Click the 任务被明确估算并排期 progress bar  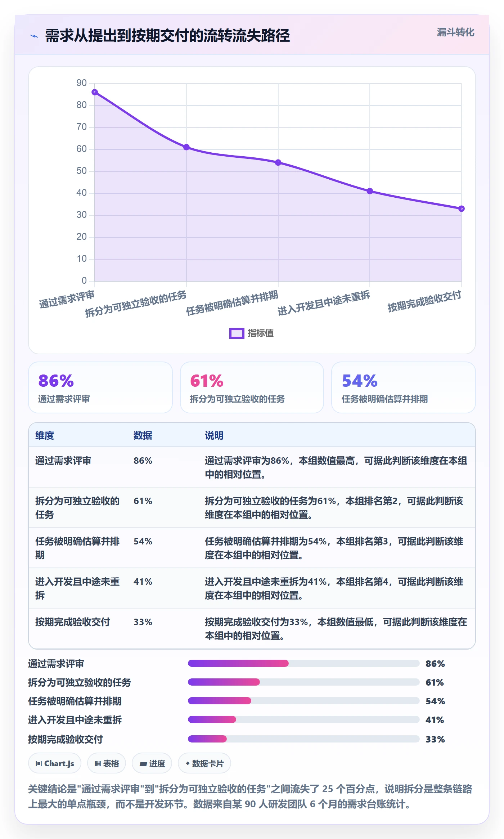304,701
